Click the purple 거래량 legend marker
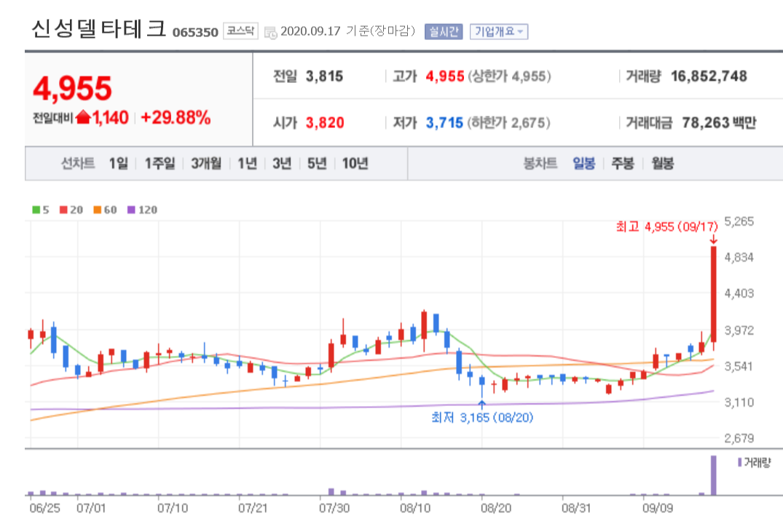The height and width of the screenshot is (532, 783). [739, 463]
